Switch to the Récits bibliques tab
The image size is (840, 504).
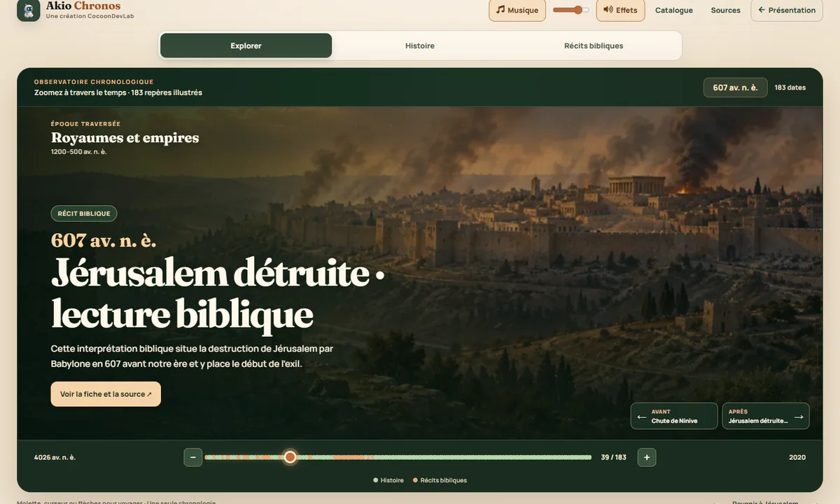point(594,45)
